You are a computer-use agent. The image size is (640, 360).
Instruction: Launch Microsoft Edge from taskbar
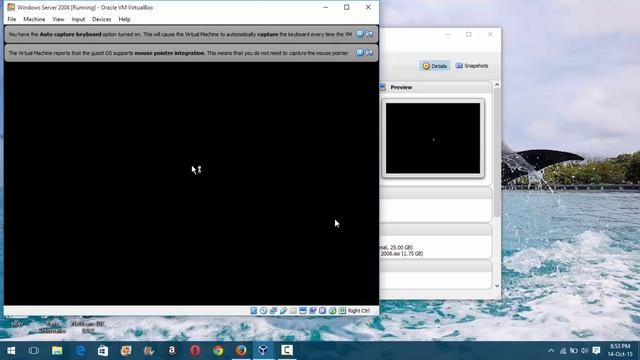coord(80,350)
